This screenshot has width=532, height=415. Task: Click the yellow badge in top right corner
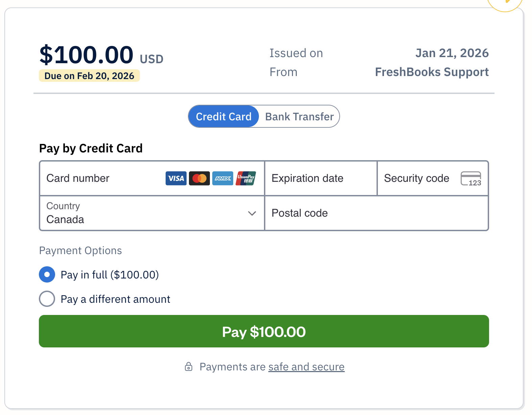[504, 3]
